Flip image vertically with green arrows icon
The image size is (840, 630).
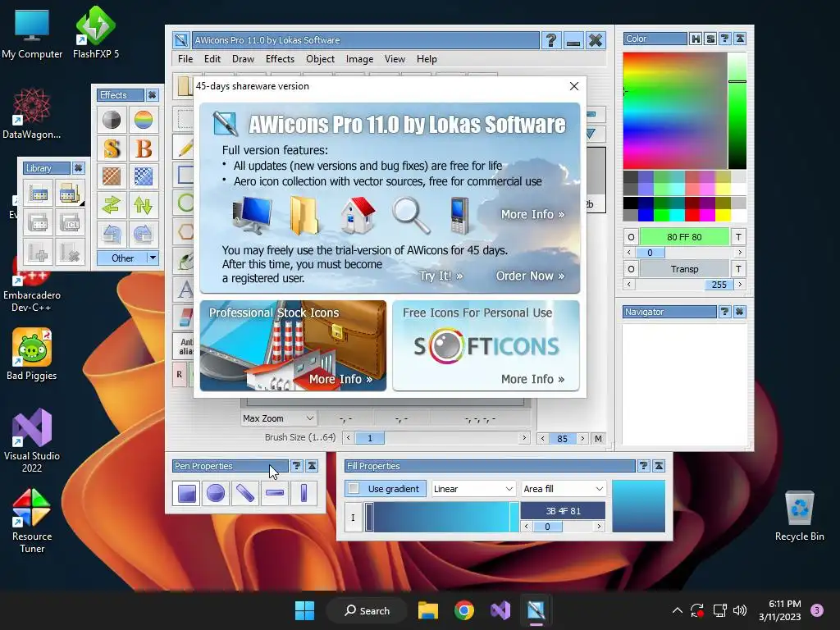tap(143, 205)
